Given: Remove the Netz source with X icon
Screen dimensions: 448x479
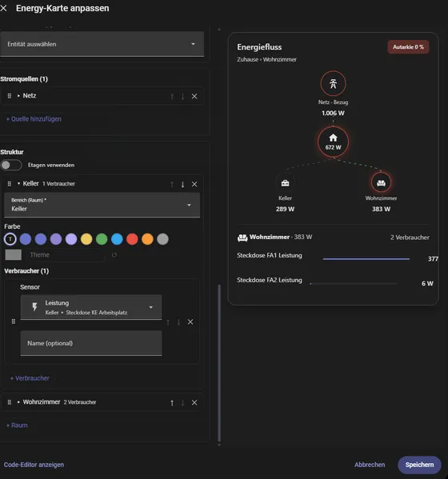Looking at the screenshot, I should (x=194, y=96).
